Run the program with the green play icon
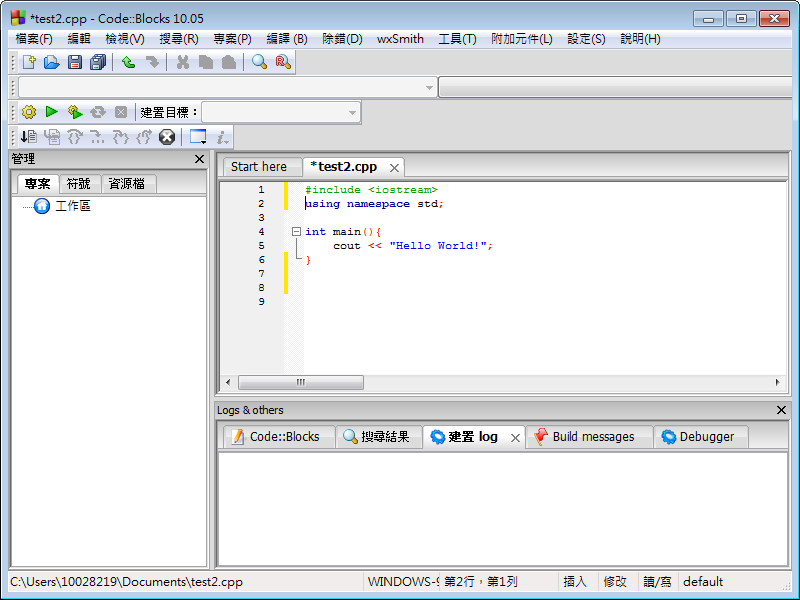 pos(52,112)
